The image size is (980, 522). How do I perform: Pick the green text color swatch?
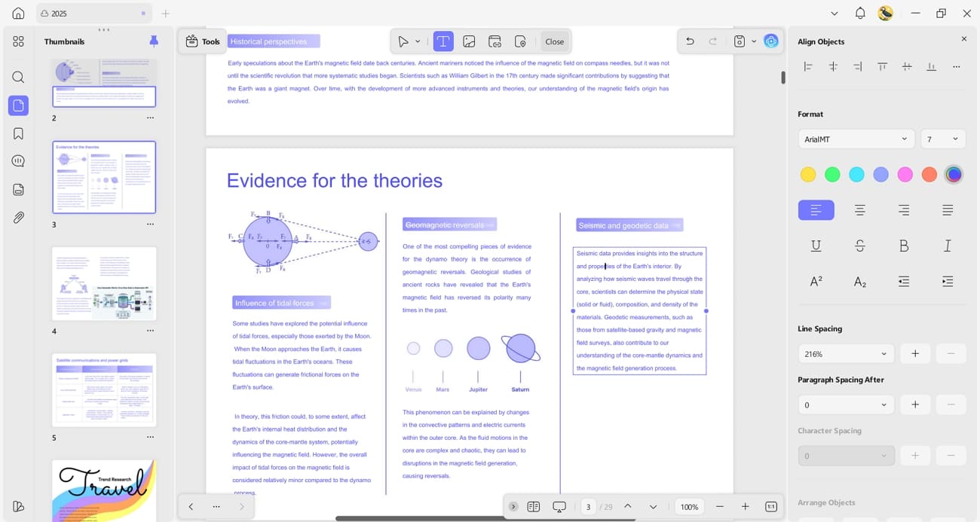pos(832,175)
